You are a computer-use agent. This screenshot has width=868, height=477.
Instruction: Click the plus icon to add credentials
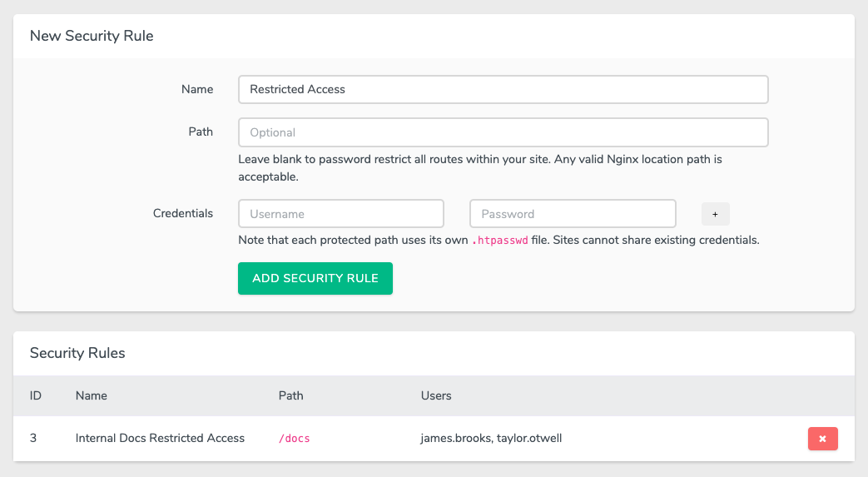[x=715, y=214]
